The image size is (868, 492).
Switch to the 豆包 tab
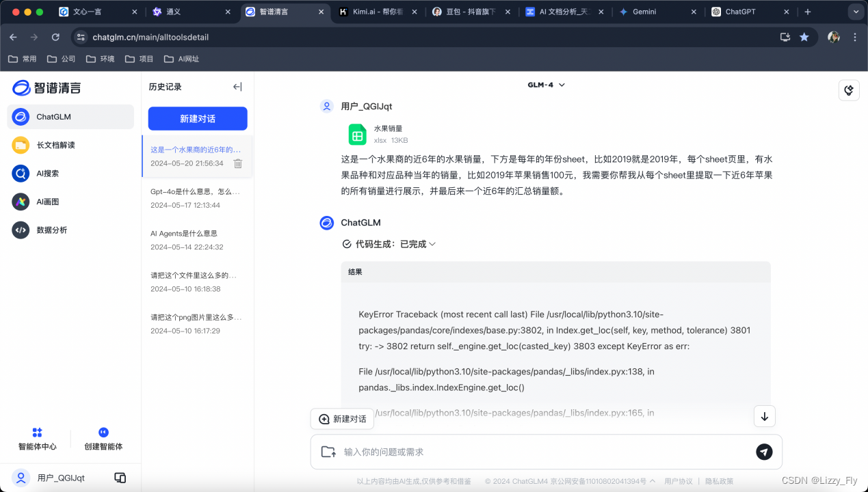[x=472, y=12]
